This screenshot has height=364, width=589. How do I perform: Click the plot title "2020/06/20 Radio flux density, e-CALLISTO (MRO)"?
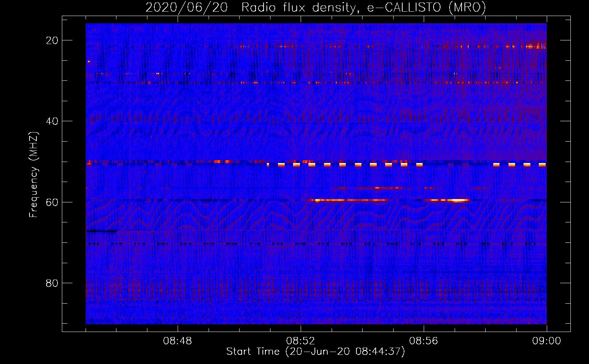point(316,7)
